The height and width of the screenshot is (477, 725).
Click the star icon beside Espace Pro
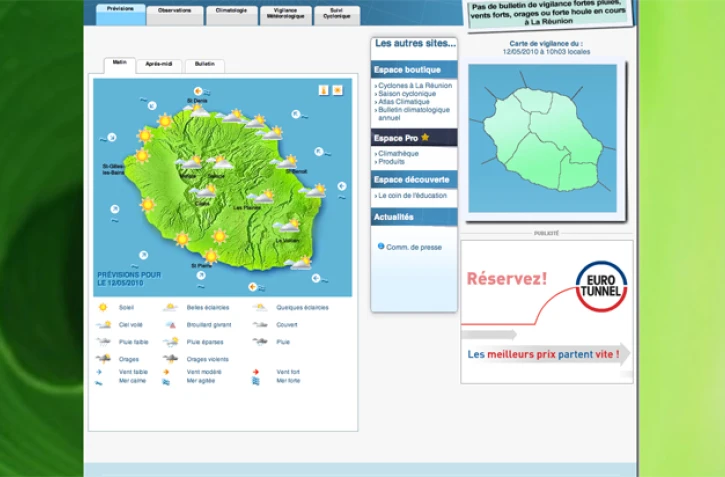425,137
